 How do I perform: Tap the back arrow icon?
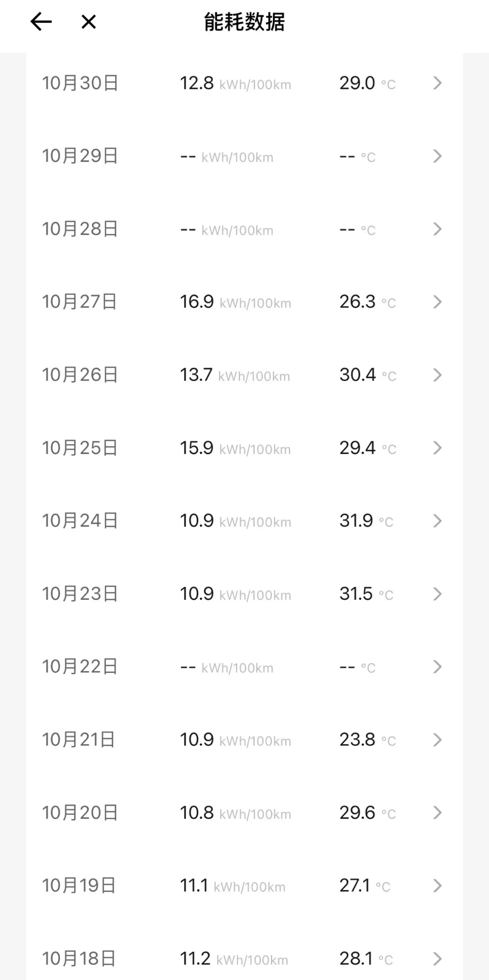[41, 22]
